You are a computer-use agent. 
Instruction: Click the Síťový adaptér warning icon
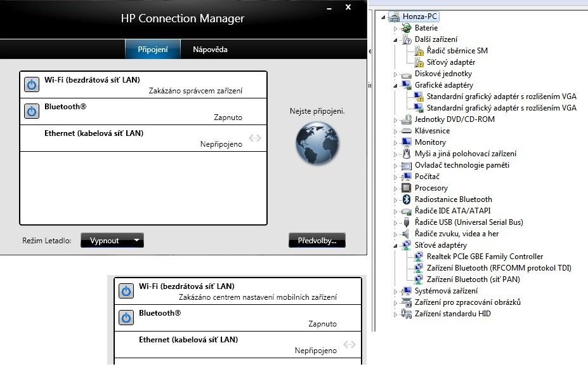click(x=419, y=62)
